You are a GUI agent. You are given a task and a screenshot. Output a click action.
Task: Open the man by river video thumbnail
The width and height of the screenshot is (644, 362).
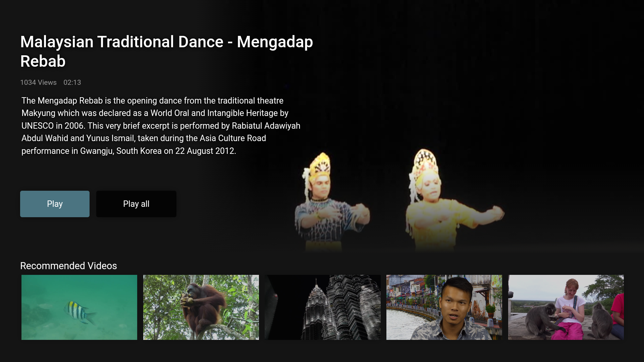[444, 307]
